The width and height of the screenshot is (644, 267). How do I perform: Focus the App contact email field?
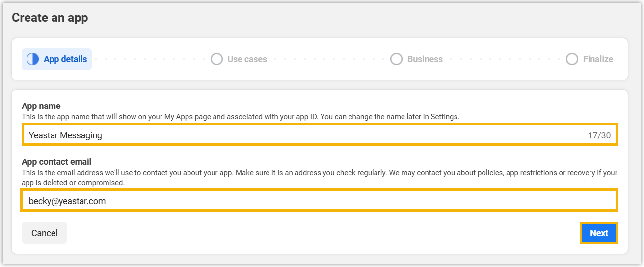[x=319, y=201]
